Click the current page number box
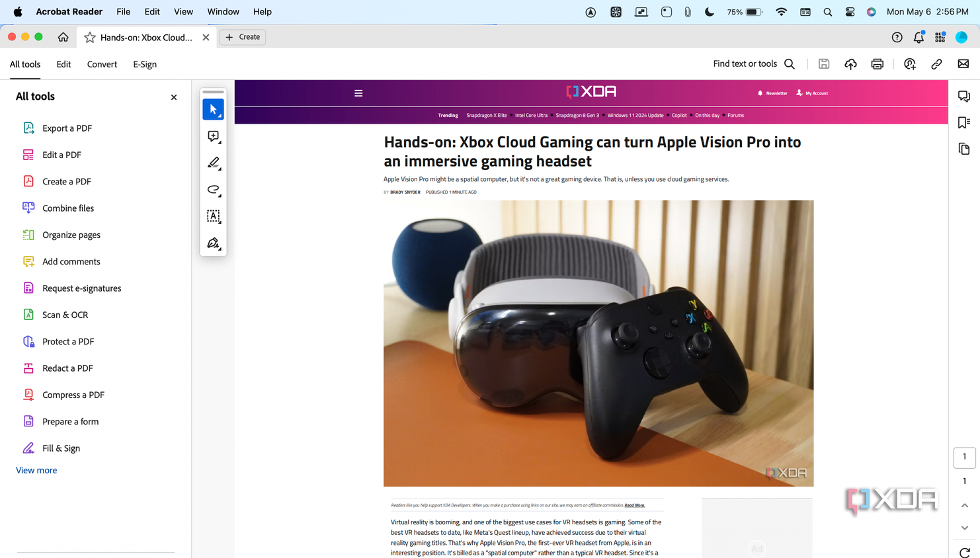This screenshot has height=558, width=980. [964, 457]
